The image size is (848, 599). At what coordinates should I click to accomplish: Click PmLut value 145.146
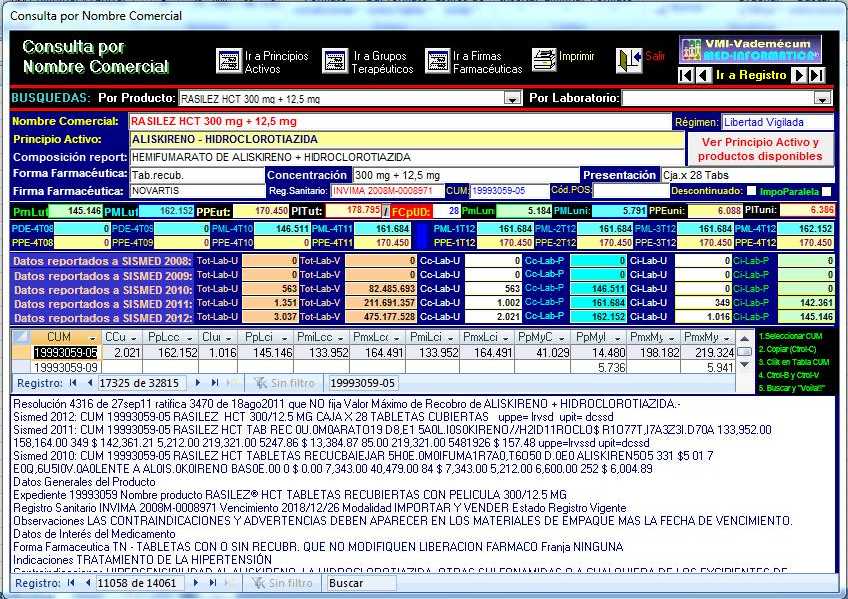[75, 211]
